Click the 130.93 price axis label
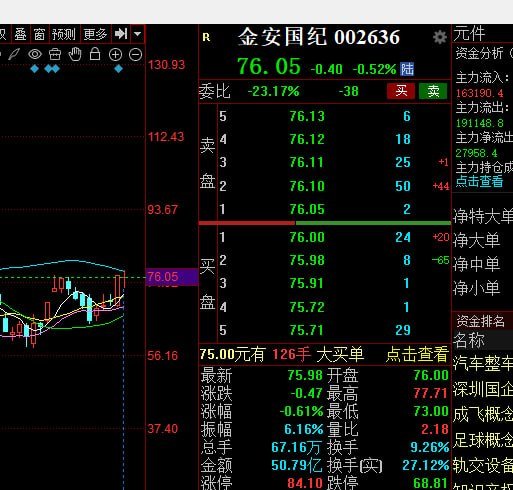Image resolution: width=513 pixels, height=490 pixels. point(166,65)
